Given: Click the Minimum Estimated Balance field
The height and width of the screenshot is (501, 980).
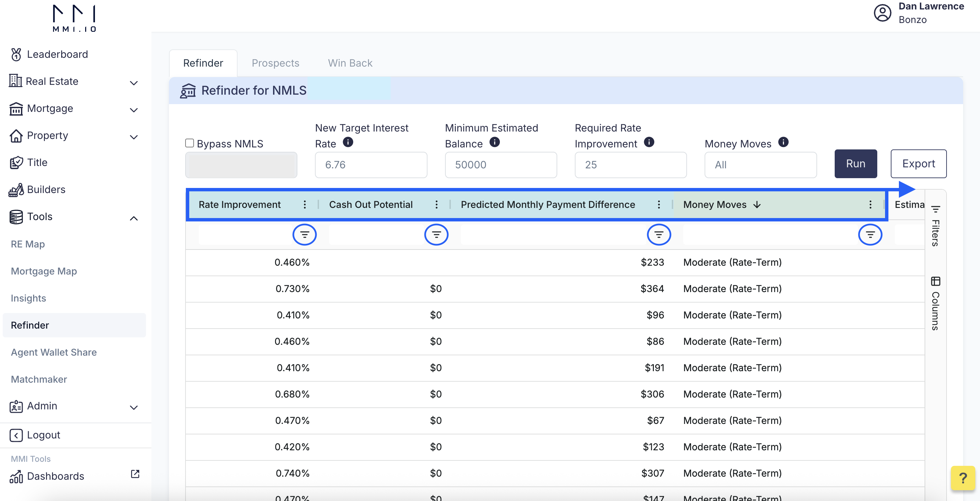Looking at the screenshot, I should 501,165.
